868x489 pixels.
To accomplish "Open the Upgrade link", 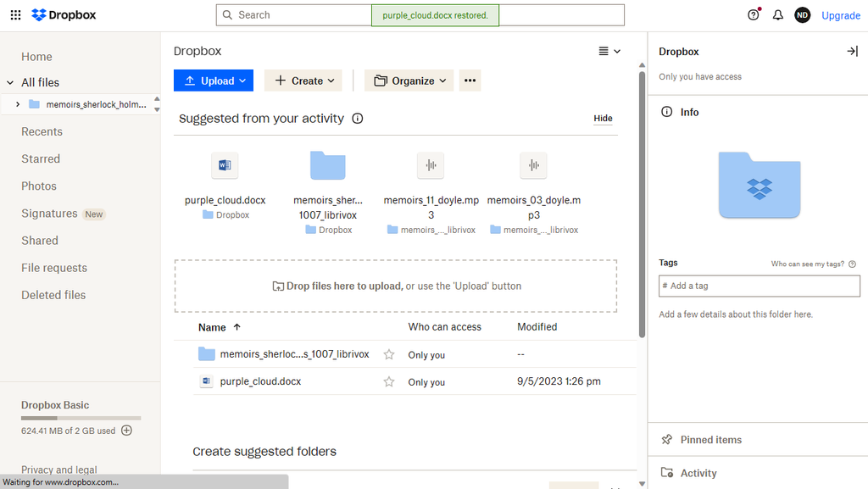I will pos(840,14).
